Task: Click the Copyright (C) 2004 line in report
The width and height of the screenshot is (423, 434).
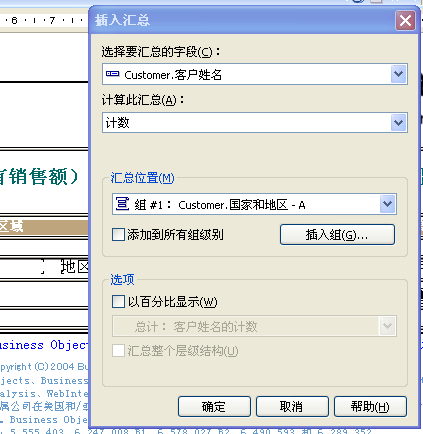Action: coord(44,367)
